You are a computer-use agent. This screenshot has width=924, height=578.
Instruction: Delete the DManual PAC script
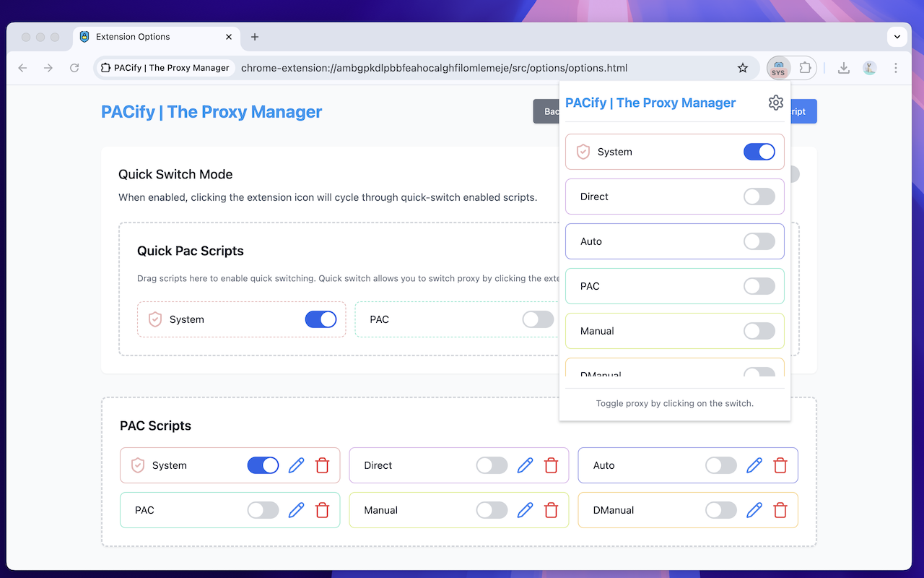[780, 510]
